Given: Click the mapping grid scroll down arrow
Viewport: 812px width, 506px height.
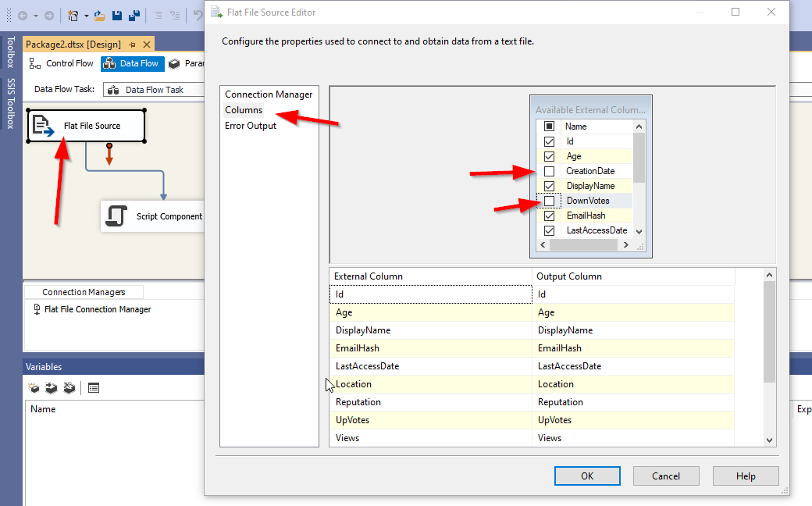Looking at the screenshot, I should (x=770, y=440).
